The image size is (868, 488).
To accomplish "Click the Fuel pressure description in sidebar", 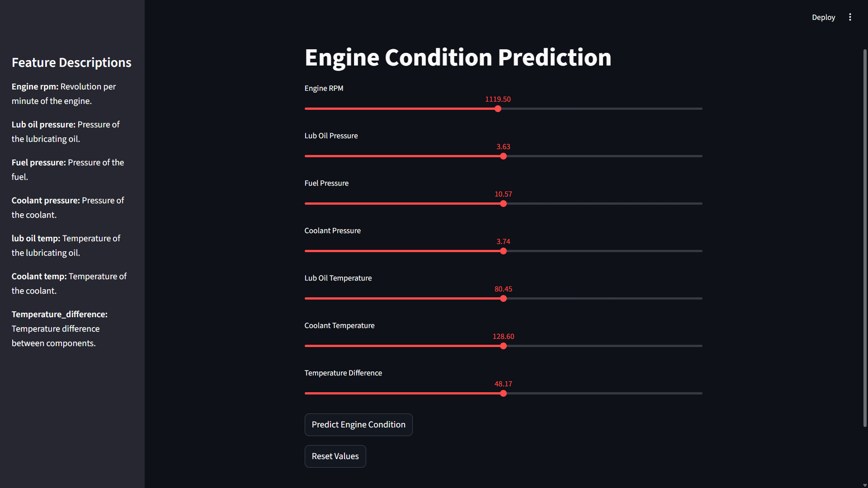I will 68,169.
